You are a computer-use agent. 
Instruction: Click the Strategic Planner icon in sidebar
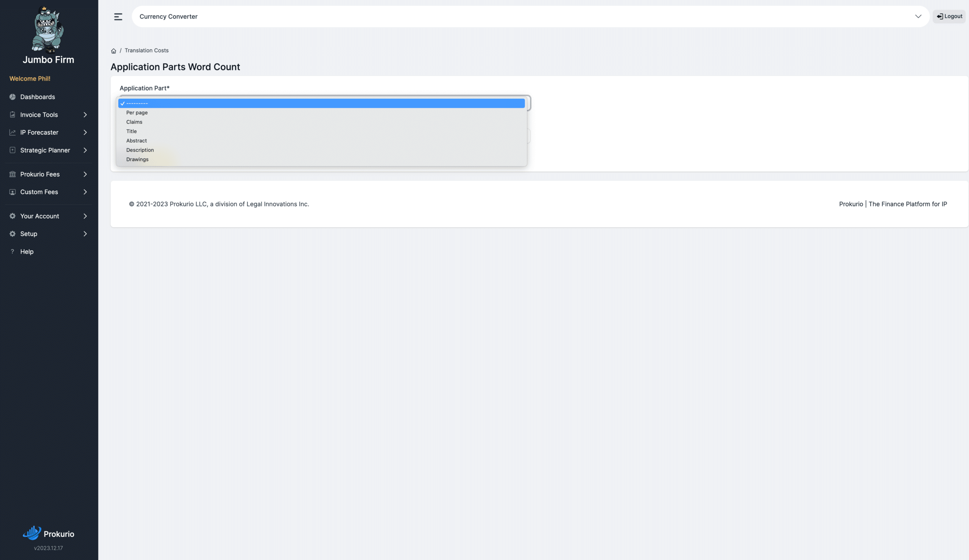tap(12, 150)
